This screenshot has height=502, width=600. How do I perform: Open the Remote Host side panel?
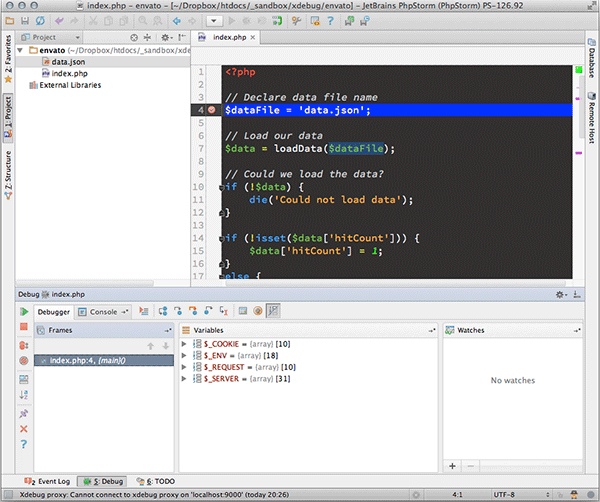[592, 118]
